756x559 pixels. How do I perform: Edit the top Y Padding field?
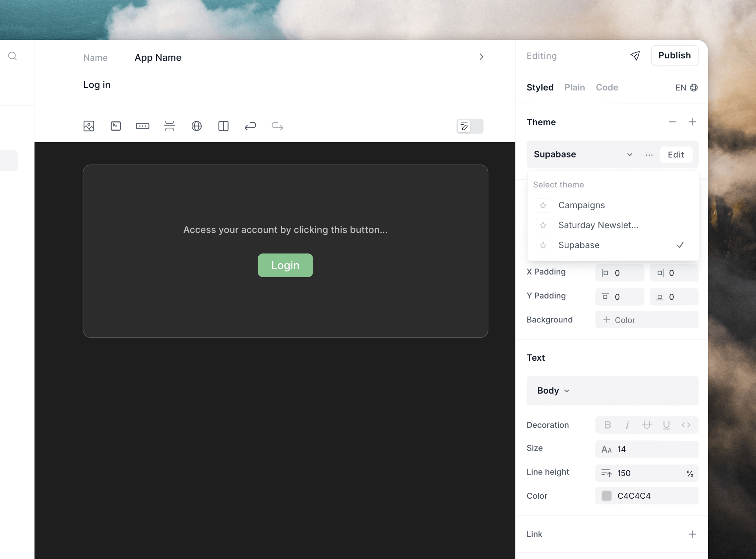coord(620,297)
